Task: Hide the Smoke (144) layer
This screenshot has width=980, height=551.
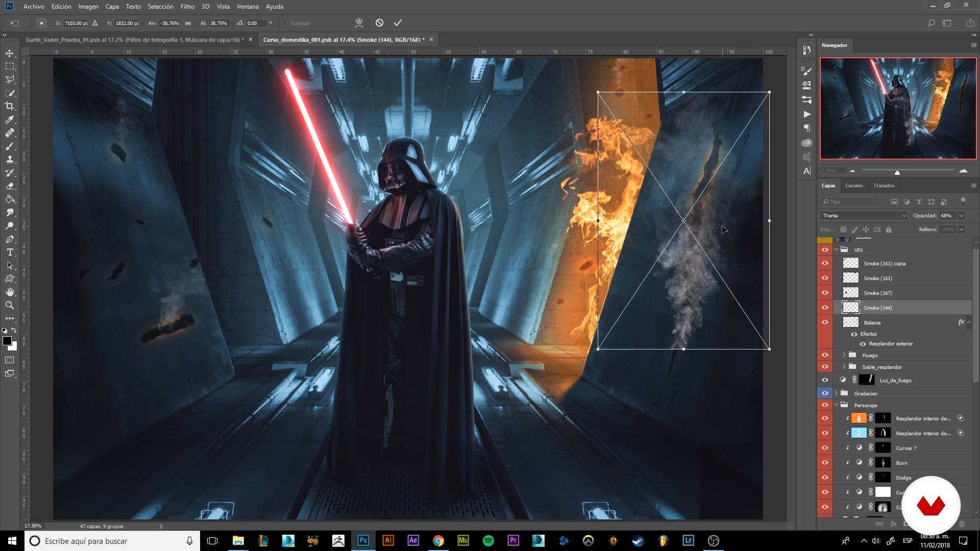Action: 825,308
